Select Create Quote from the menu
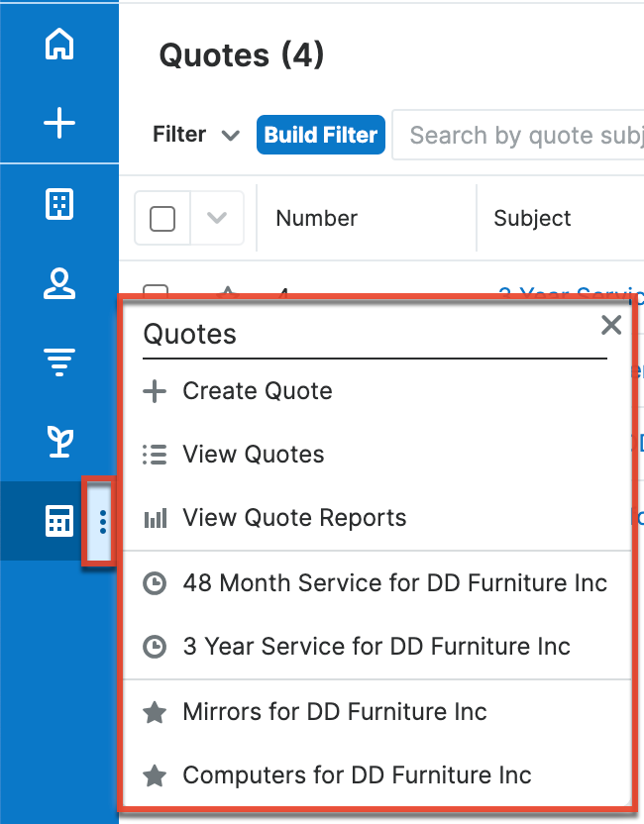This screenshot has height=824, width=644. [257, 391]
